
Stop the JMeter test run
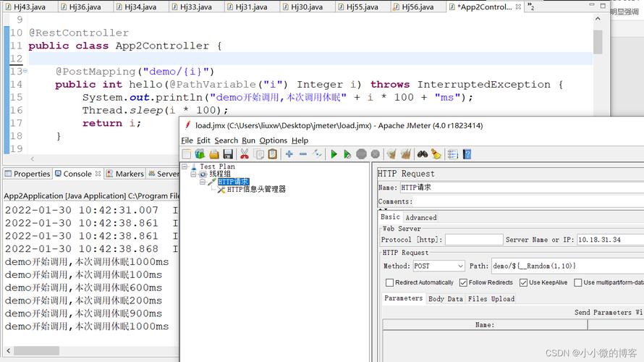tap(361, 154)
